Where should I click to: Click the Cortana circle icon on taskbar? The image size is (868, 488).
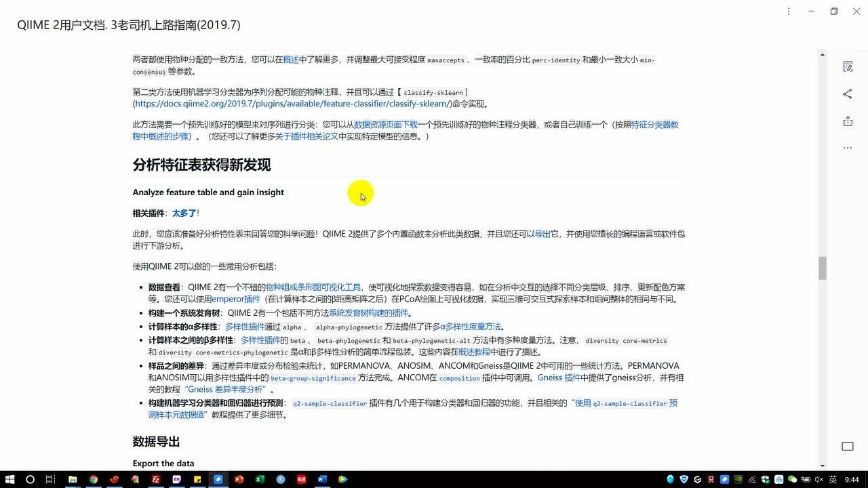30,479
